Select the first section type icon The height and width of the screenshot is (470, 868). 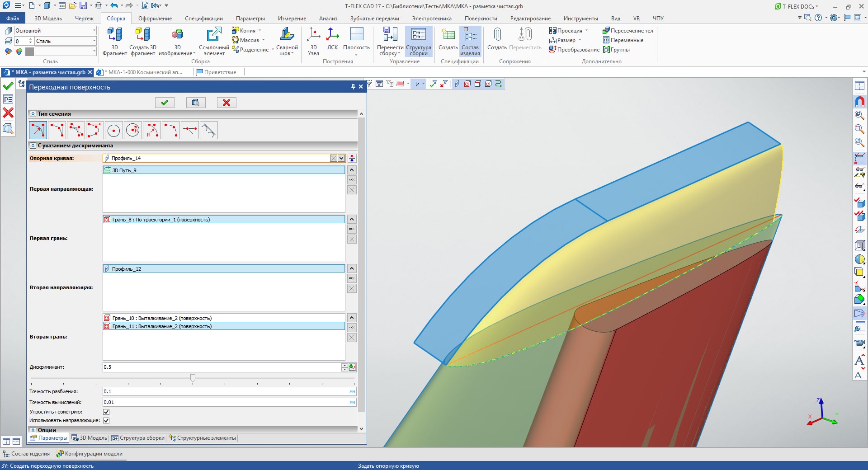pos(38,130)
